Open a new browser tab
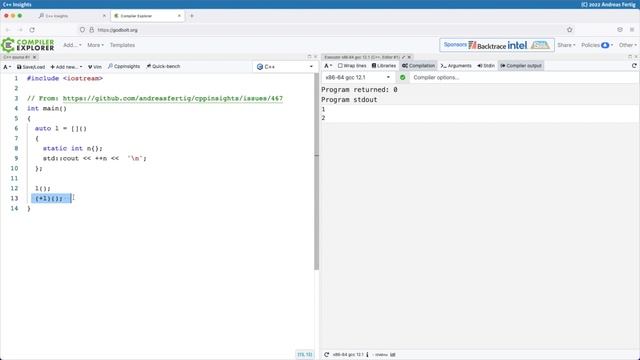The width and height of the screenshot is (640, 360). point(192,16)
